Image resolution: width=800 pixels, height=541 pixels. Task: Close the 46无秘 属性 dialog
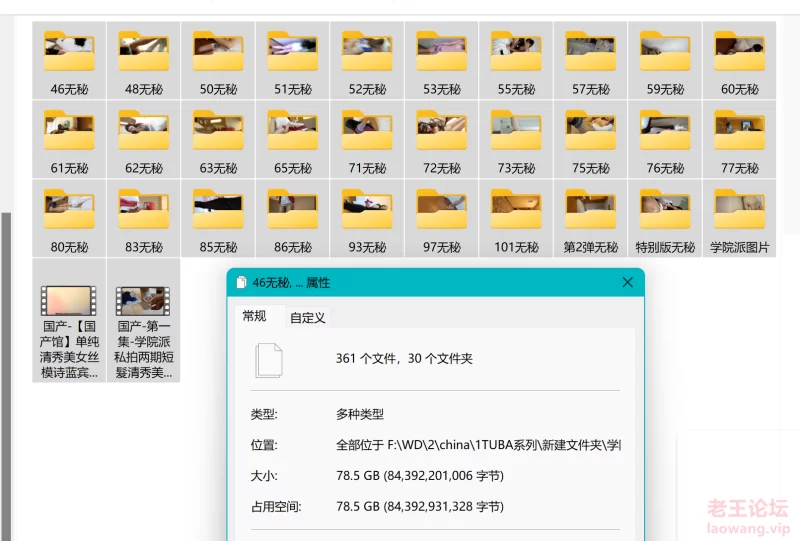coord(628,282)
